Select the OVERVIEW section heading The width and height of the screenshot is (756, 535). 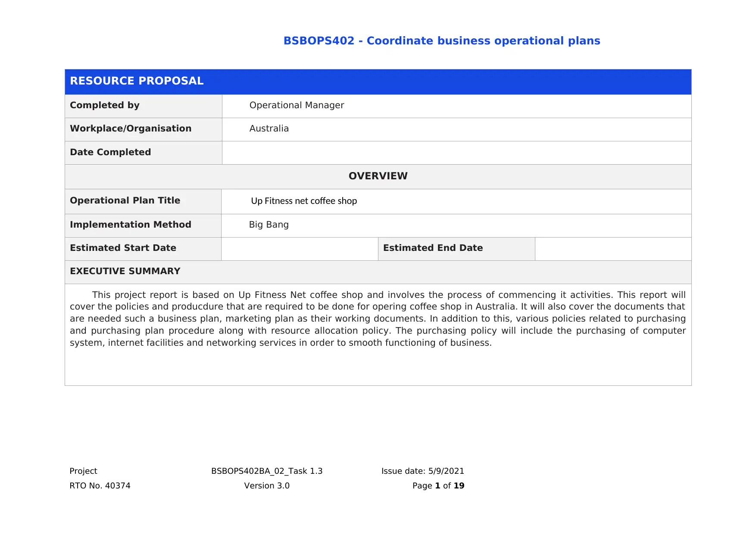coord(378,176)
